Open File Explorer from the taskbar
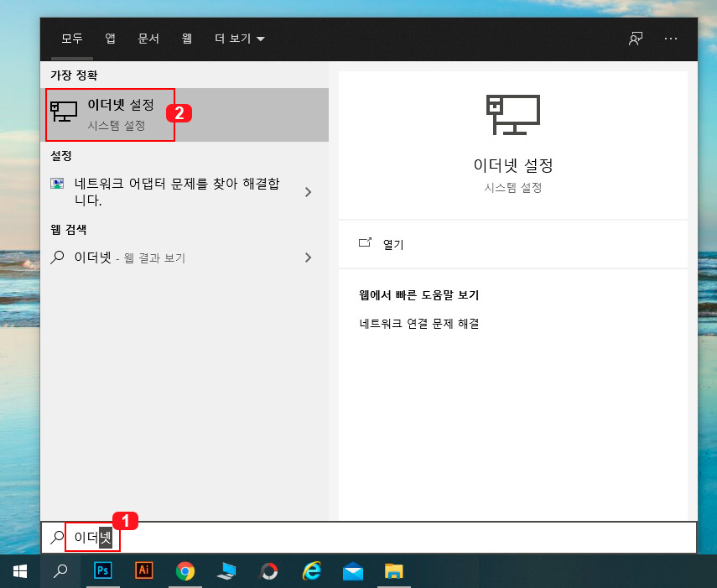This screenshot has height=588, width=717. click(394, 570)
